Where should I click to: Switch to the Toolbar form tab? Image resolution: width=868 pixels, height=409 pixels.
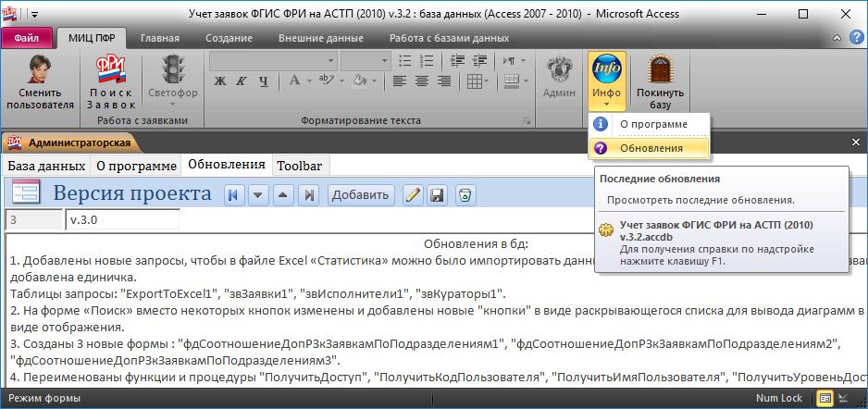point(300,166)
